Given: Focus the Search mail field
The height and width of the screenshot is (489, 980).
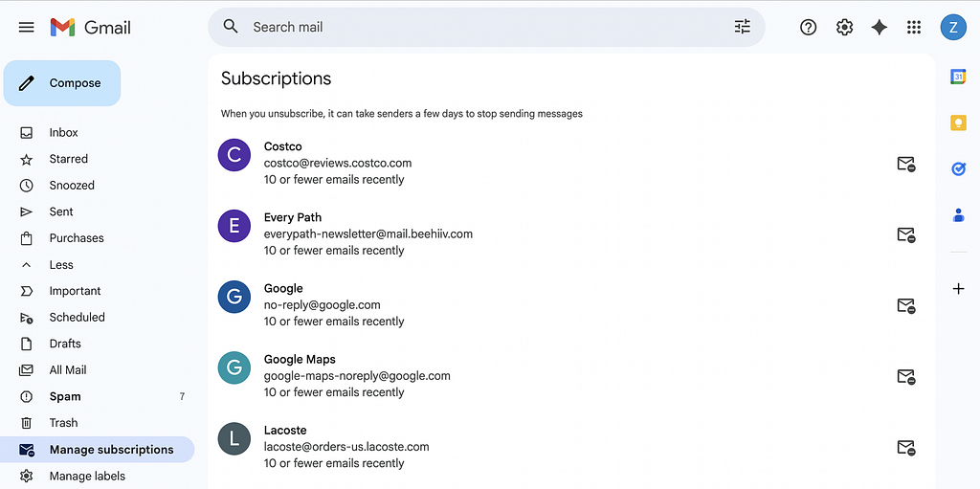Looking at the screenshot, I should (x=486, y=27).
